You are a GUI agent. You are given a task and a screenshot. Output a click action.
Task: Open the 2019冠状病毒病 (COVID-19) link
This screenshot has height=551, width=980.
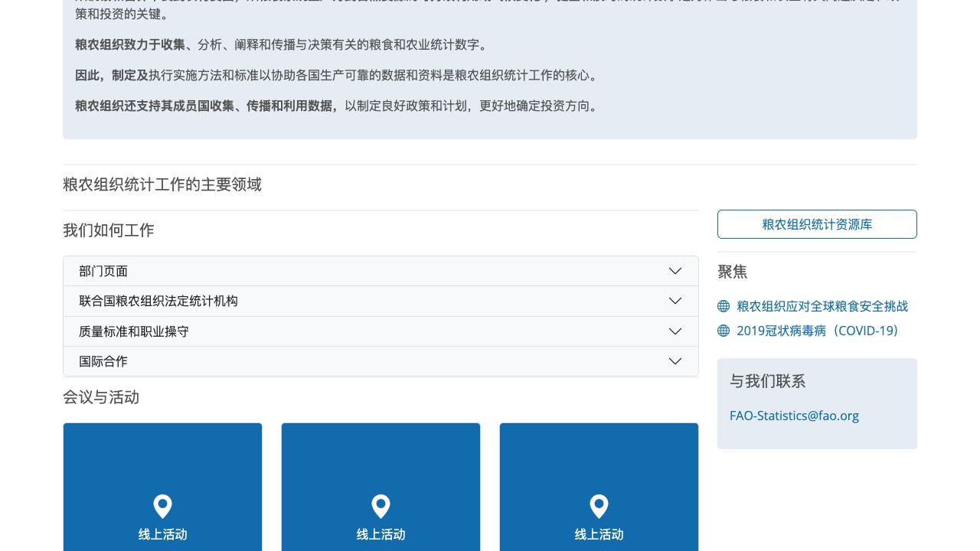(817, 331)
